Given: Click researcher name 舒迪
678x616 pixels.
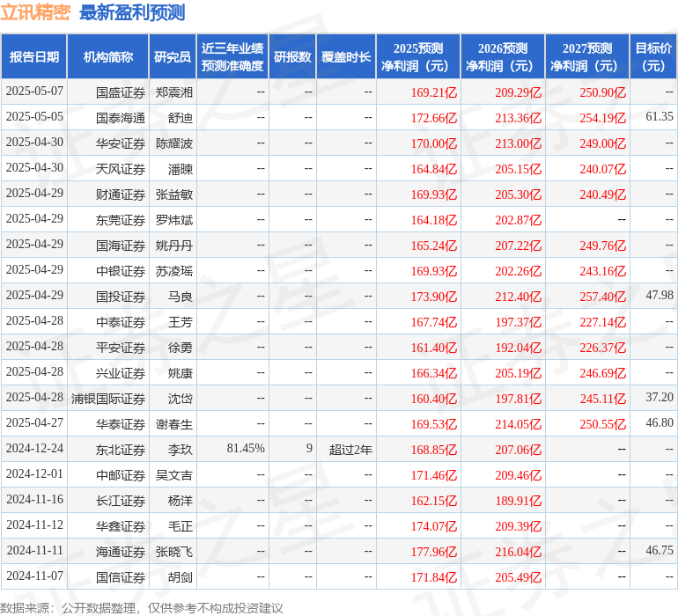Looking at the screenshot, I should click(x=180, y=118).
